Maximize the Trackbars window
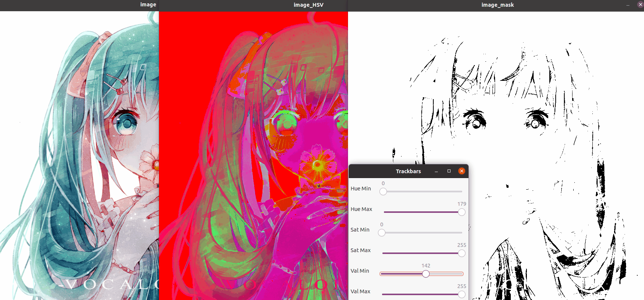 pos(449,171)
